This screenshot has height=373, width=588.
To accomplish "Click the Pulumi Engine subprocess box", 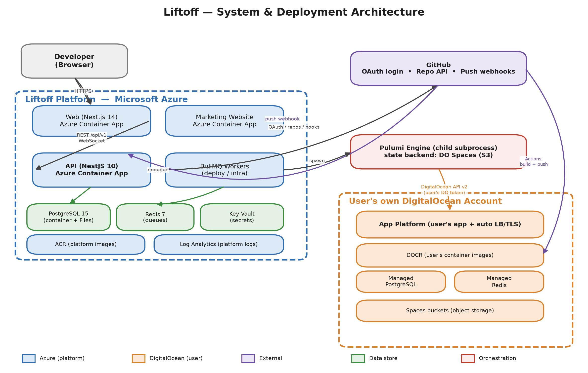I will pos(438,152).
